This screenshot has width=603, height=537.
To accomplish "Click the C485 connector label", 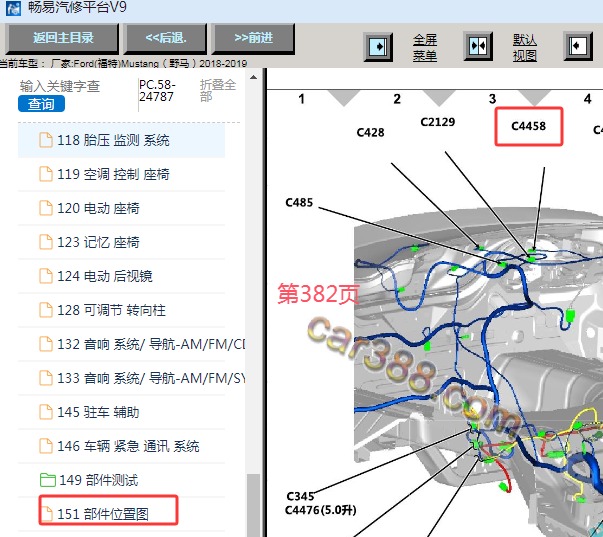I will (299, 203).
